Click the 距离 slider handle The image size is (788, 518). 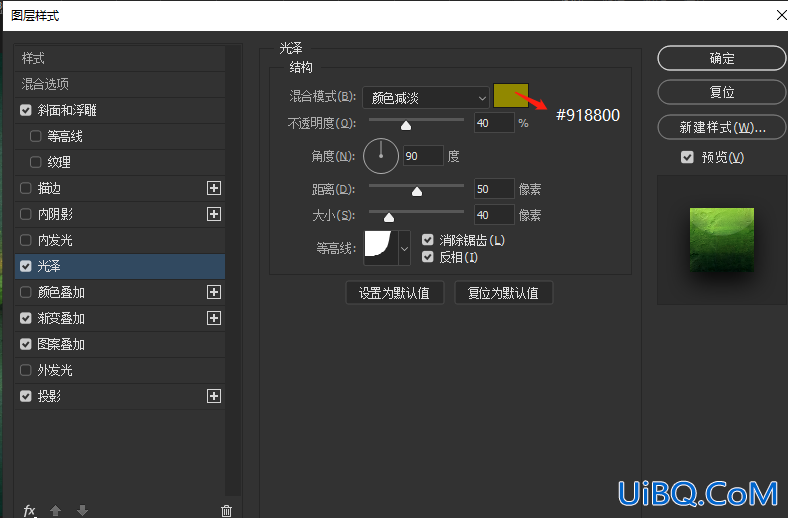(417, 191)
